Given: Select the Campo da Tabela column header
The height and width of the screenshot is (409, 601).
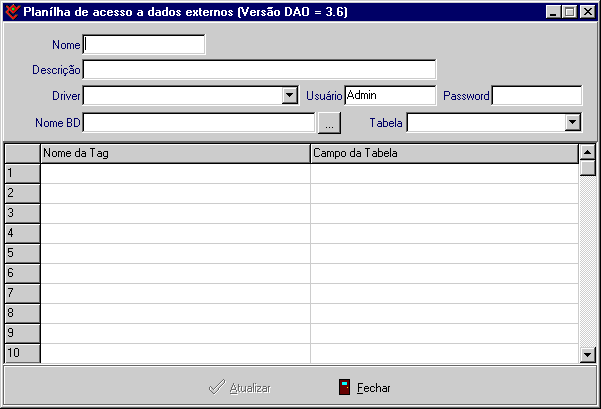Looking at the screenshot, I should pyautogui.click(x=443, y=153).
